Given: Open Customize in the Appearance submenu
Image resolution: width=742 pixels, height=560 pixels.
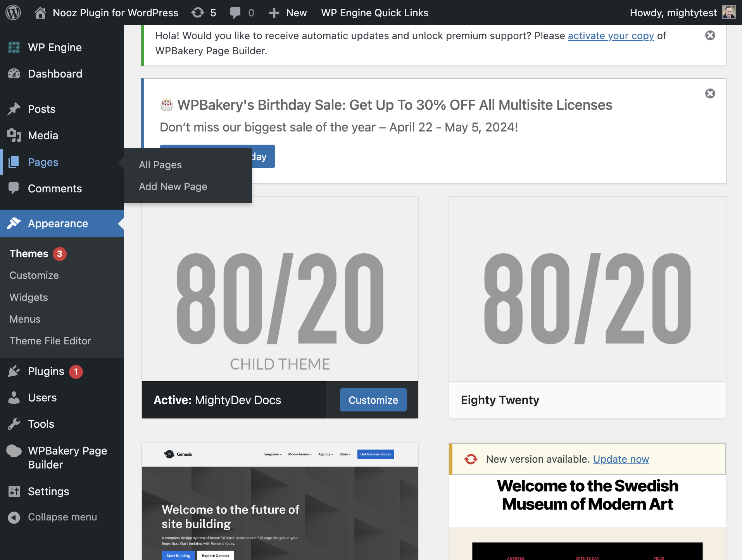Looking at the screenshot, I should click(x=34, y=275).
